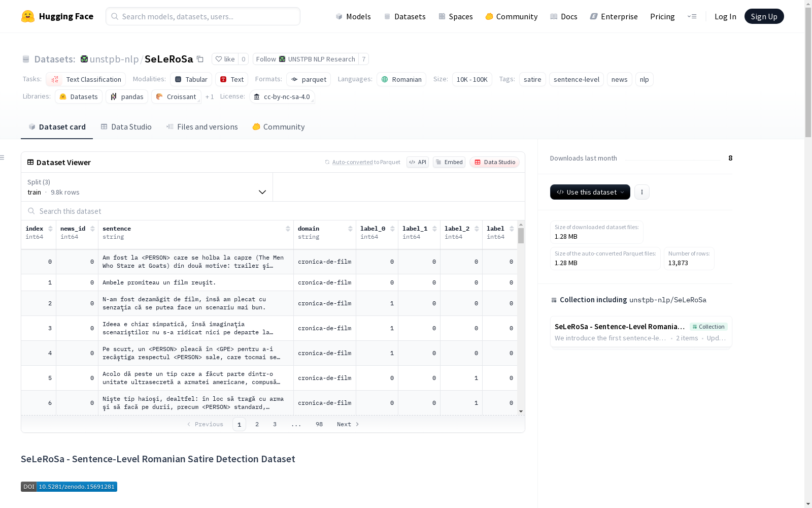Click the Embed button
Screen dimensions: 812x508
(449, 162)
